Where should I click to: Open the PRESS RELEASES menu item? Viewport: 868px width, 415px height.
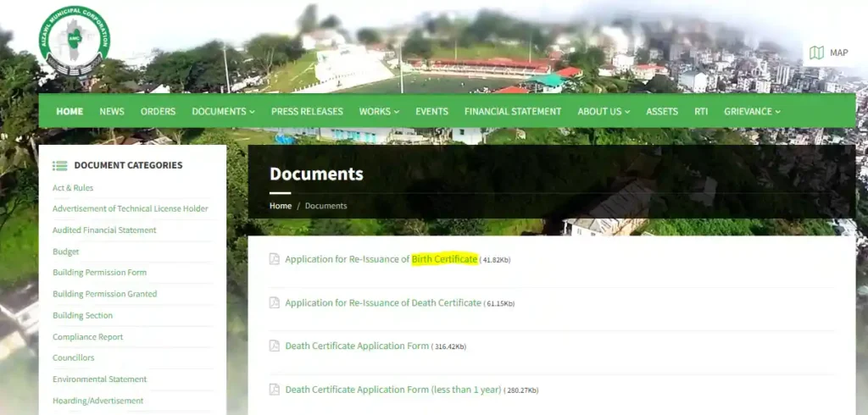click(x=307, y=112)
